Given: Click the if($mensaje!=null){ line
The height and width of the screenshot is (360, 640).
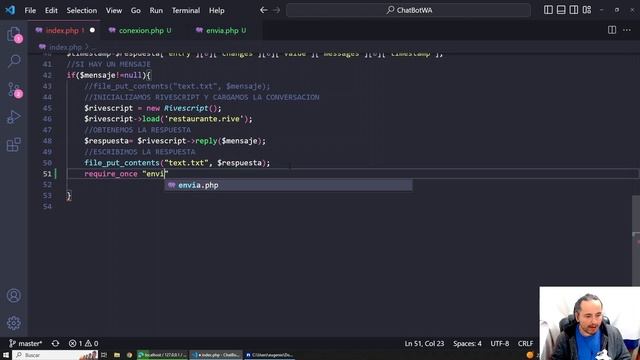Looking at the screenshot, I should (x=109, y=76).
